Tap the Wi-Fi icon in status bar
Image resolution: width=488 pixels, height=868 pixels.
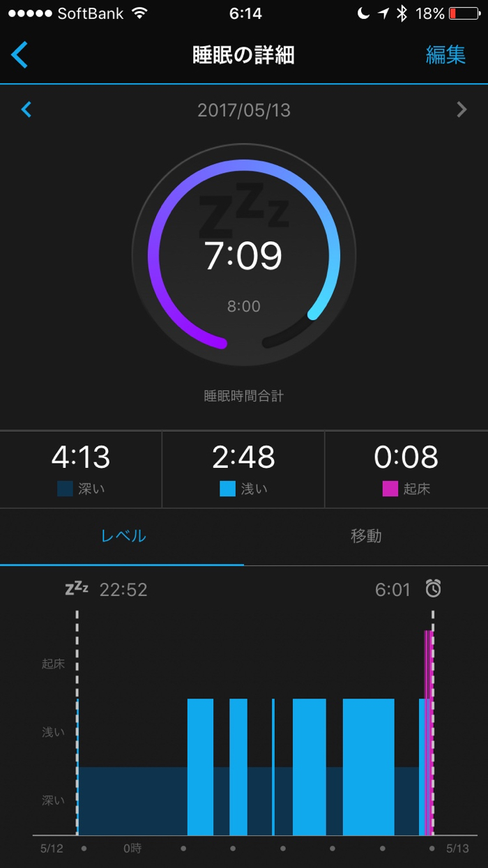[x=140, y=13]
